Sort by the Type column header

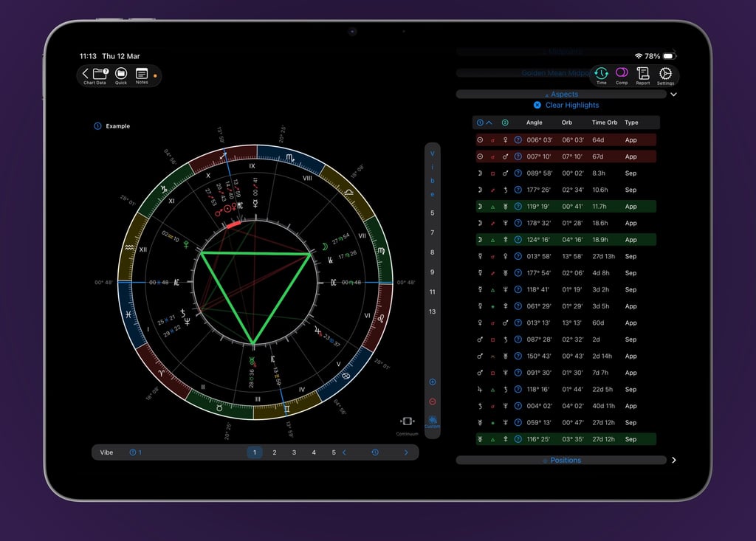click(632, 123)
